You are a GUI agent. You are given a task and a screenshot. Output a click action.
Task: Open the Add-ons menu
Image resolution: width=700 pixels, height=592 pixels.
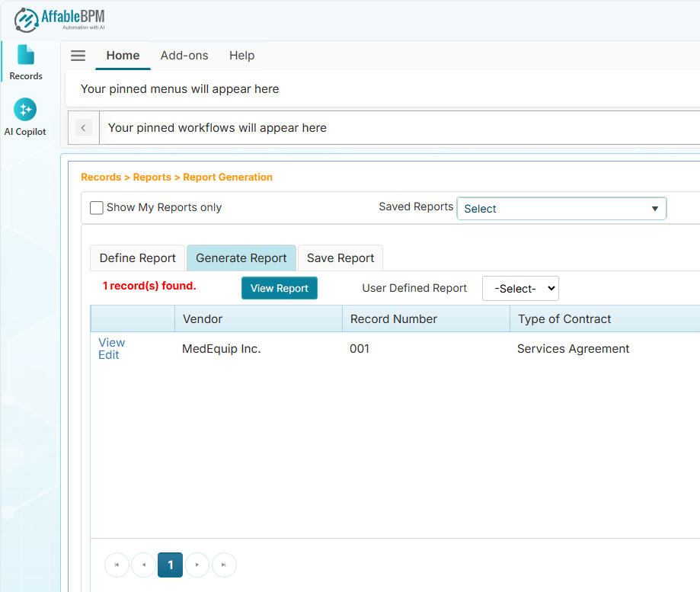(x=184, y=56)
